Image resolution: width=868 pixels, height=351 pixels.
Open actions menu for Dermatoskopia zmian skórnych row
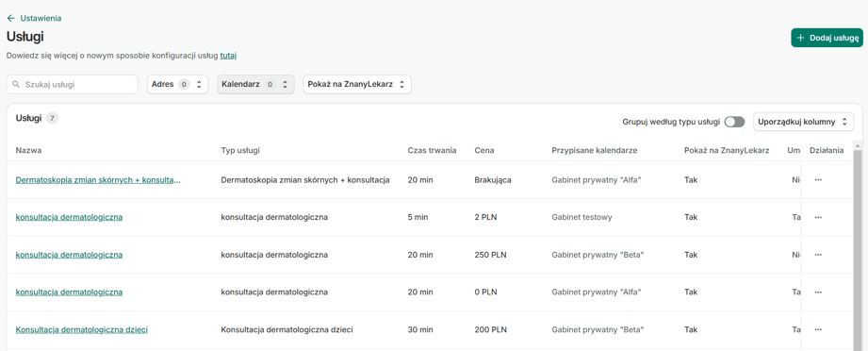818,179
